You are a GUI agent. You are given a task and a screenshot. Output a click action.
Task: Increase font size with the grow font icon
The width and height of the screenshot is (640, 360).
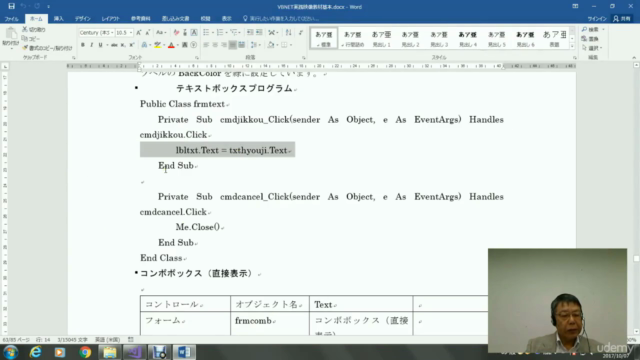click(x=139, y=33)
